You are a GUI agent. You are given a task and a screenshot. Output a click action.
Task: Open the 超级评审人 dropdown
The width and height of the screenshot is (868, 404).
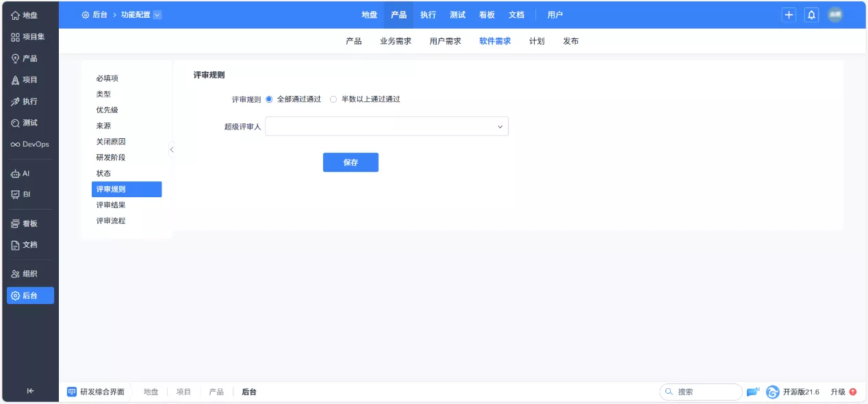[x=387, y=126]
